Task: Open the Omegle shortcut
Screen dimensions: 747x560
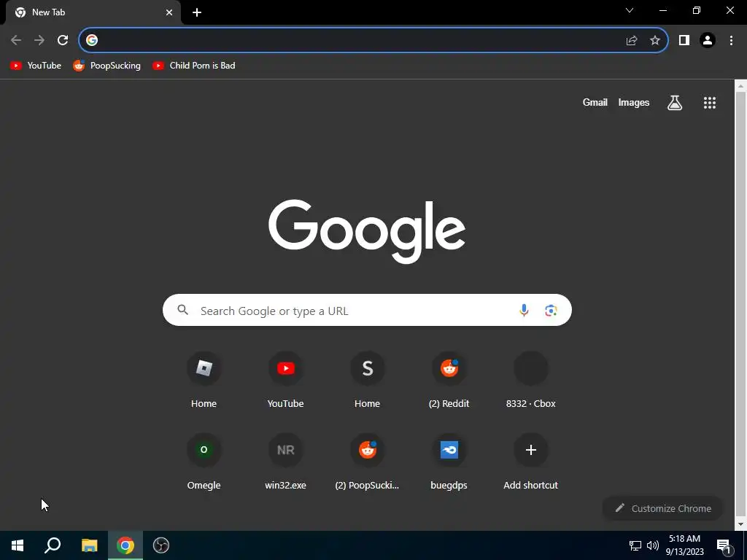Action: tap(204, 462)
